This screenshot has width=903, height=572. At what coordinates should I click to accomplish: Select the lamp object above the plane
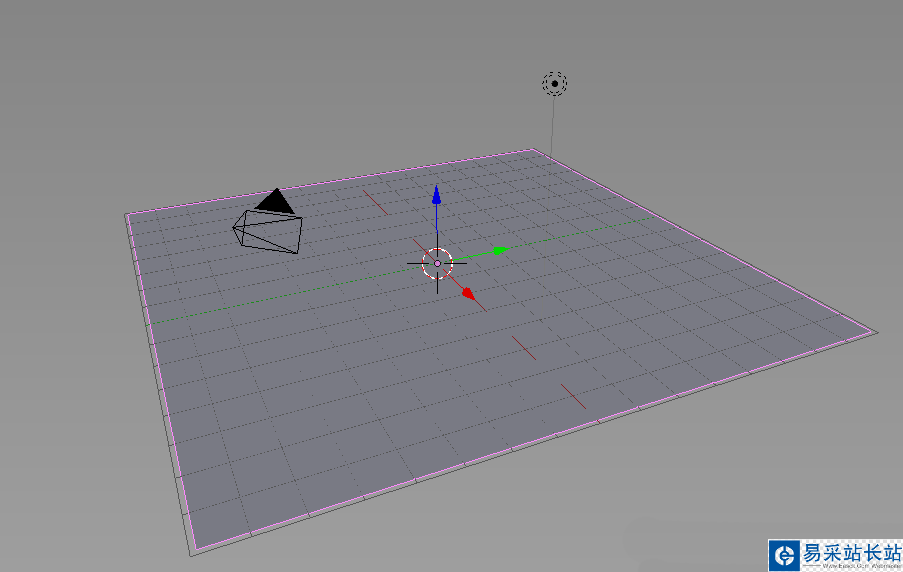click(555, 84)
